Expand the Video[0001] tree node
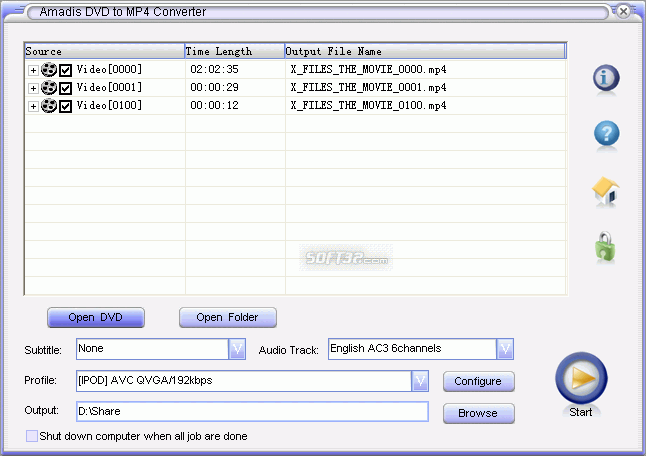The image size is (646, 456). [33, 88]
